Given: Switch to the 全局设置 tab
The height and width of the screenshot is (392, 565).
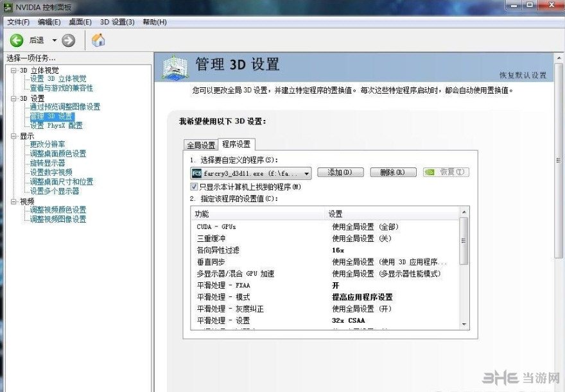Looking at the screenshot, I should coord(201,145).
